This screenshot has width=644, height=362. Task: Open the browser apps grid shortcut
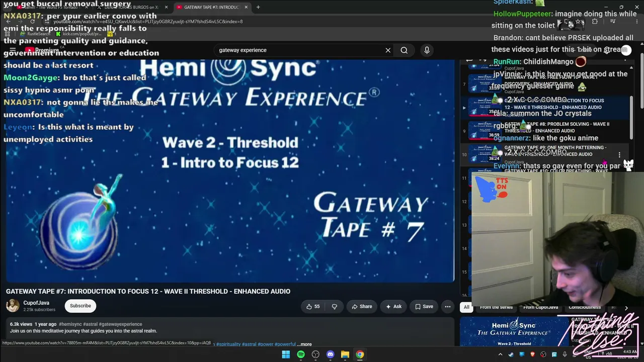[x=8, y=34]
